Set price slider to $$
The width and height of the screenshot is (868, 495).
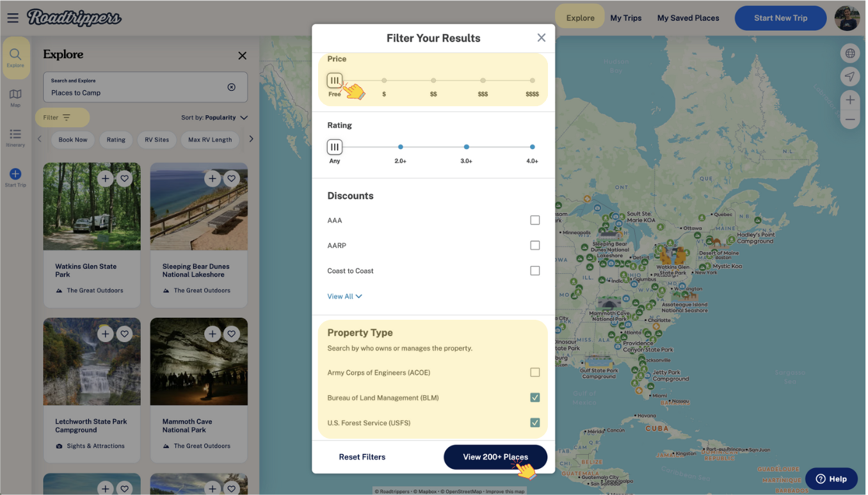433,81
